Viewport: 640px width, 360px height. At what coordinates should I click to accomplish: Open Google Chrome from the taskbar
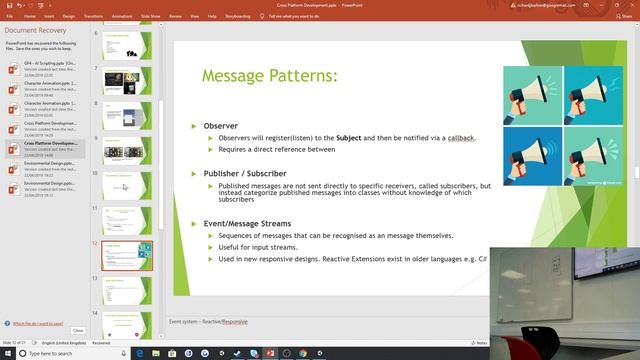[x=303, y=353]
